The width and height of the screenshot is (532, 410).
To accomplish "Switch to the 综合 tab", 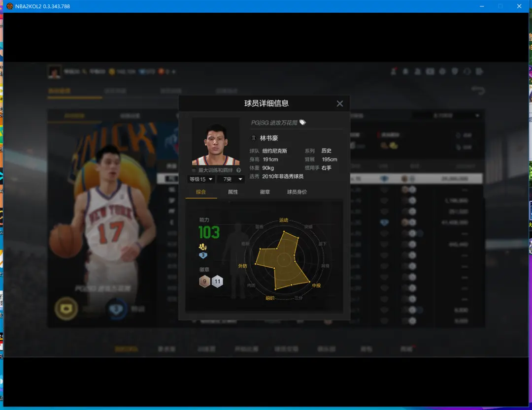I will tap(201, 192).
